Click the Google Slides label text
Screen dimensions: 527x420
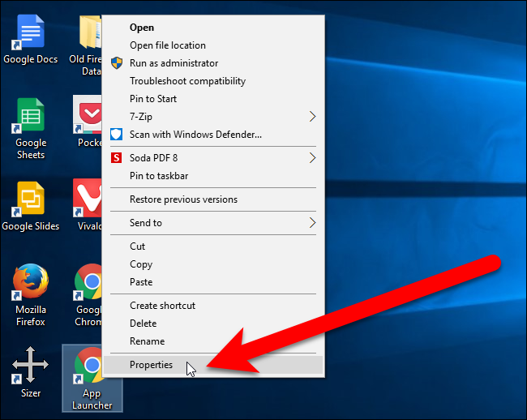31,226
